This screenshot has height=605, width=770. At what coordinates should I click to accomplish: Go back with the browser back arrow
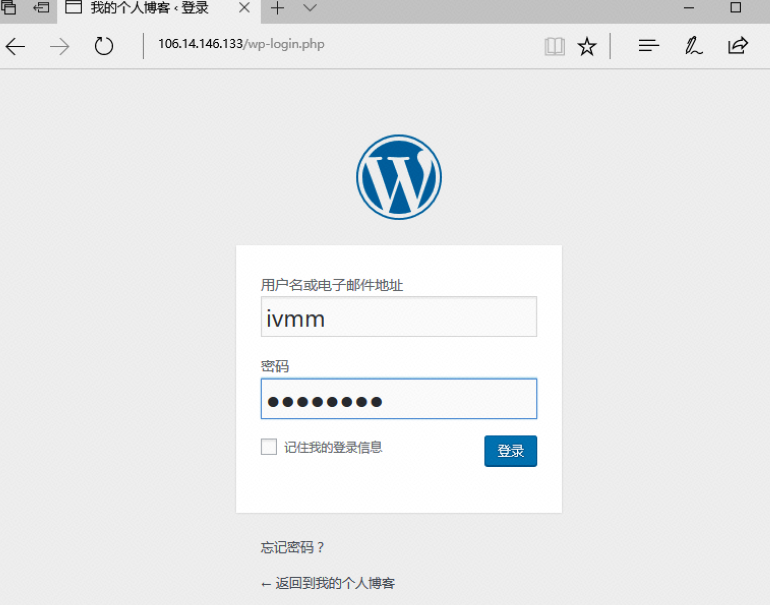[15, 47]
